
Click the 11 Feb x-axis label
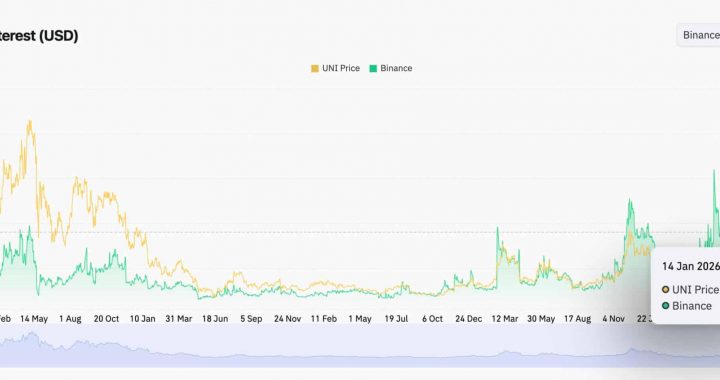click(x=324, y=319)
